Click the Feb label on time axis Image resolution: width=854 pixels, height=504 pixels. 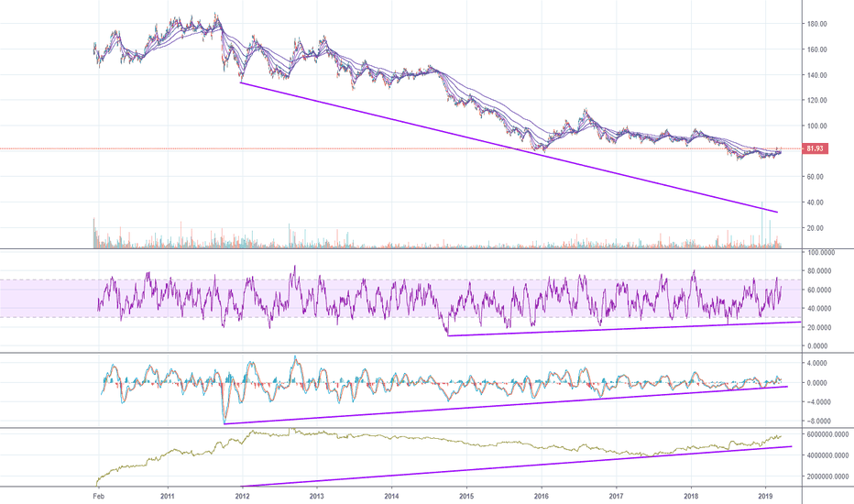click(98, 497)
